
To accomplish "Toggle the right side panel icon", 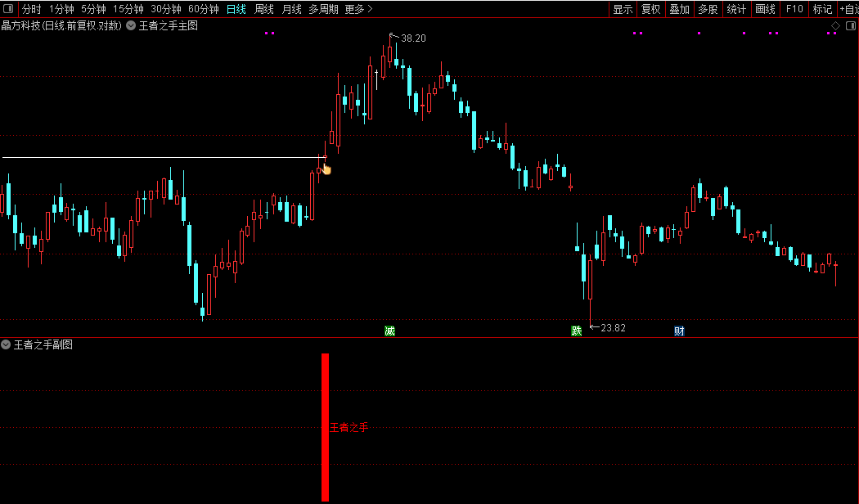I will (851, 25).
